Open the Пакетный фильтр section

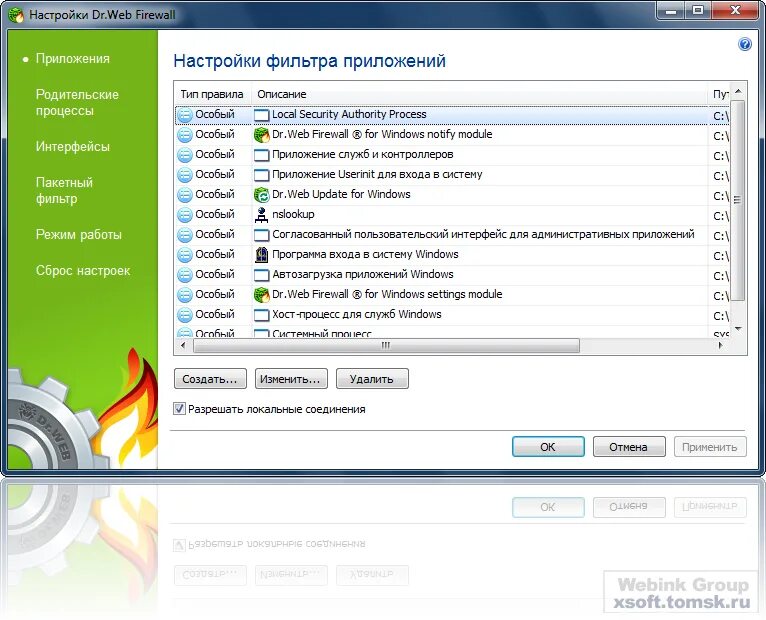[64, 191]
